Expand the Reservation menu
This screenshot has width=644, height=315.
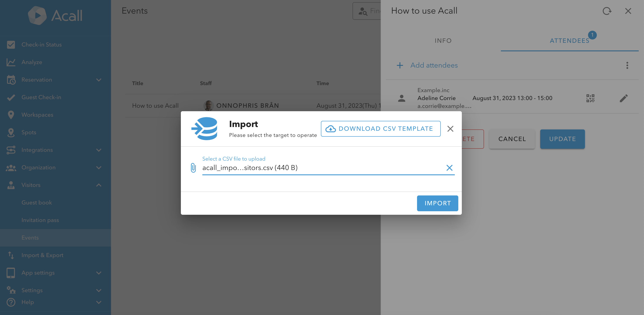[99, 80]
